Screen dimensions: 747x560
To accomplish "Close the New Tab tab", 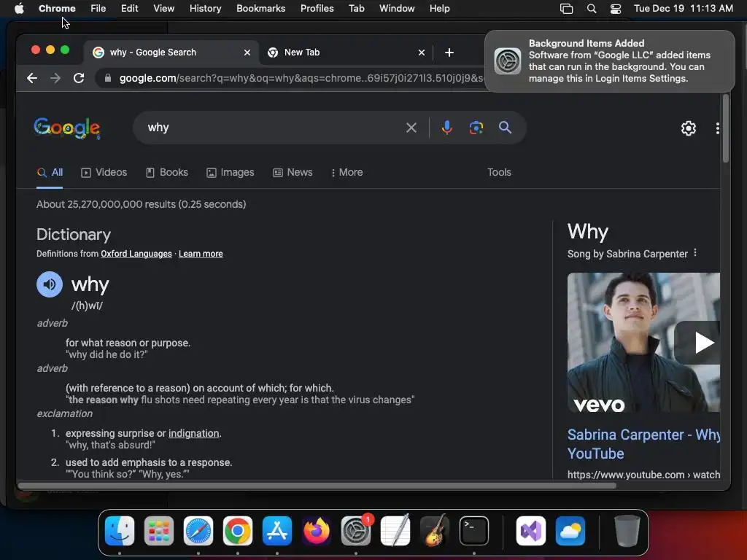I will click(421, 52).
